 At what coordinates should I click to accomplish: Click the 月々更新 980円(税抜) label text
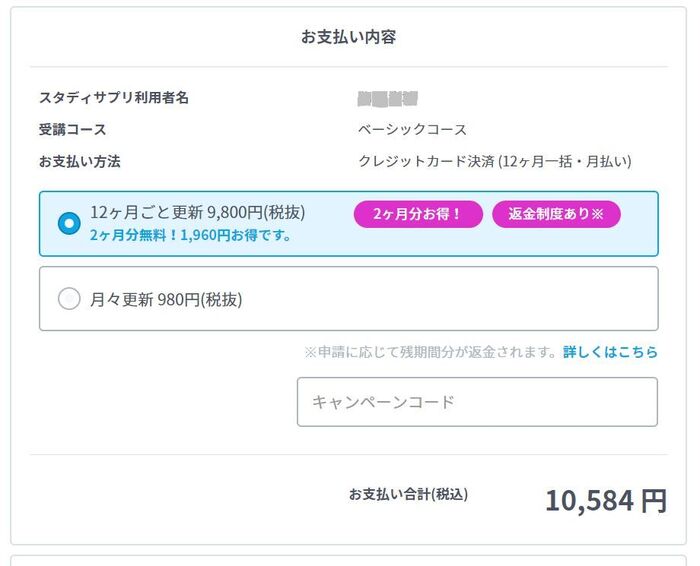point(166,298)
